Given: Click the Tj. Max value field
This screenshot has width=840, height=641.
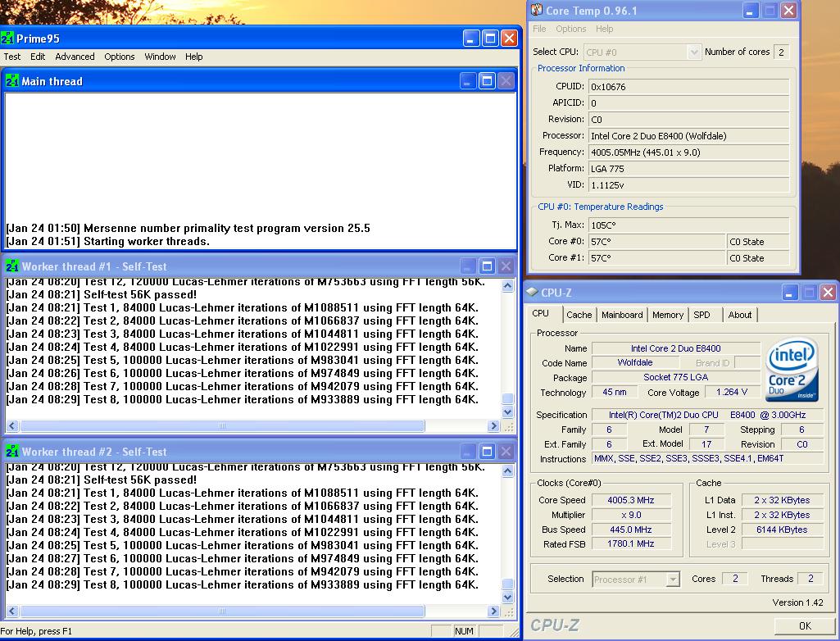Looking at the screenshot, I should [688, 225].
